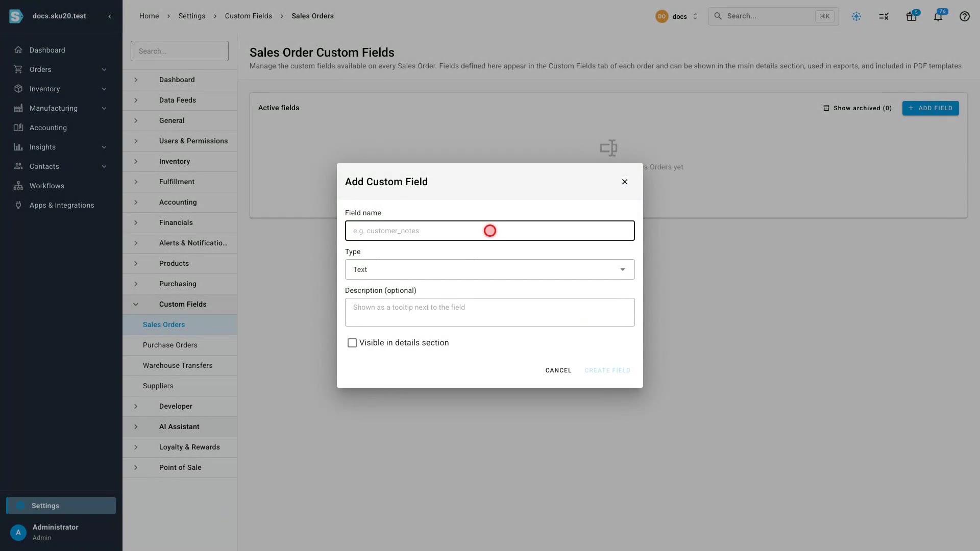
Task: Toggle Show archived (0) fields
Action: [857, 108]
